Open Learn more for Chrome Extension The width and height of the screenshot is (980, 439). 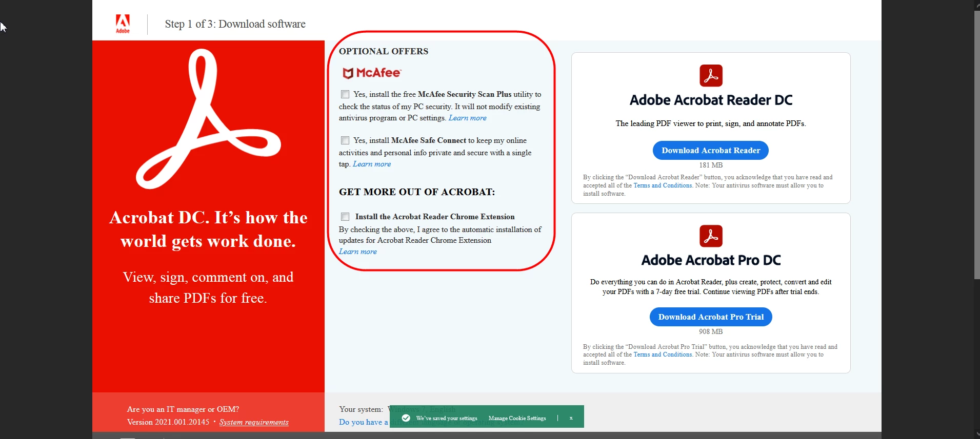[x=358, y=252]
